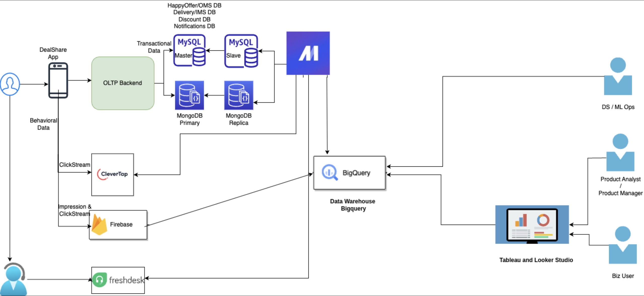Select the DealShare App phone icon
The height and width of the screenshot is (296, 644).
click(58, 80)
